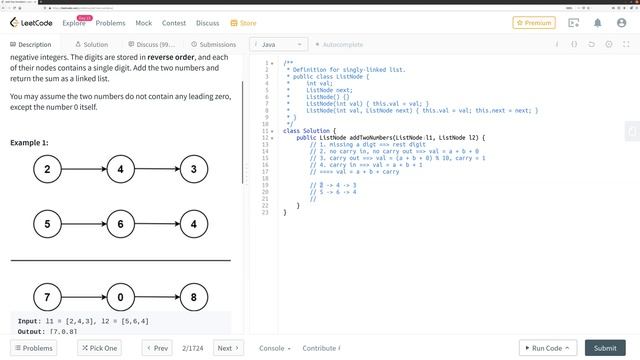Open the Explore menu

74,23
